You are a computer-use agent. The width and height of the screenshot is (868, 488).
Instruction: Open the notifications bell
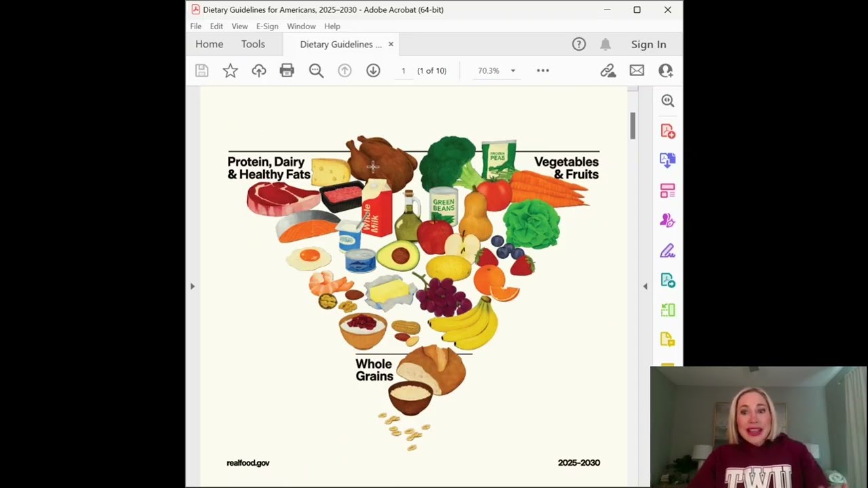click(606, 44)
